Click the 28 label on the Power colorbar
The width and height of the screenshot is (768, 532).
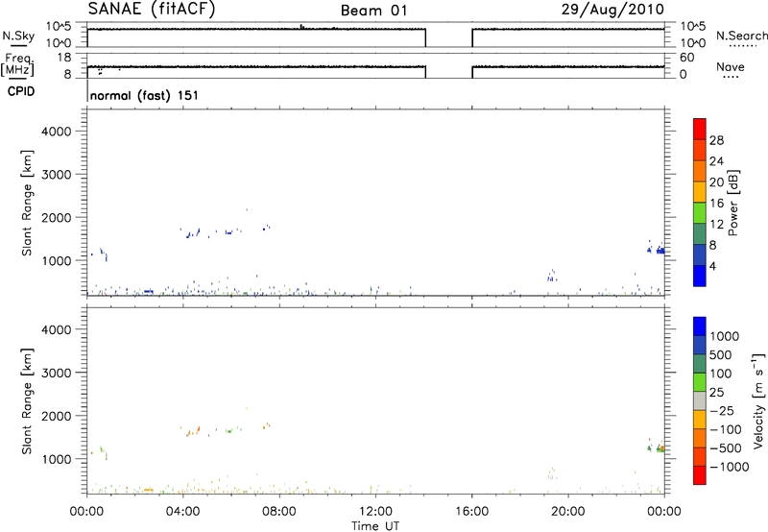click(716, 140)
